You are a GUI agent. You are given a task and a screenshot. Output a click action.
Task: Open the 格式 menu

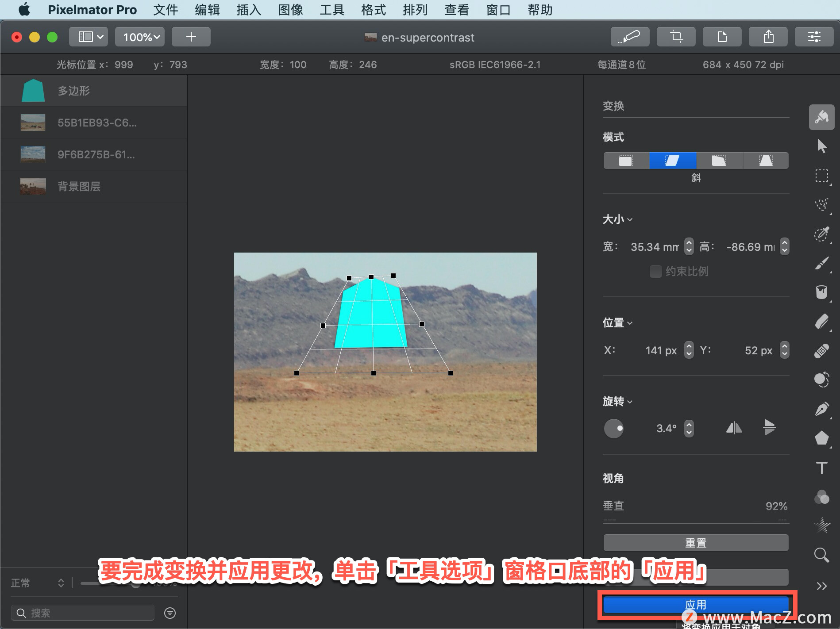373,10
